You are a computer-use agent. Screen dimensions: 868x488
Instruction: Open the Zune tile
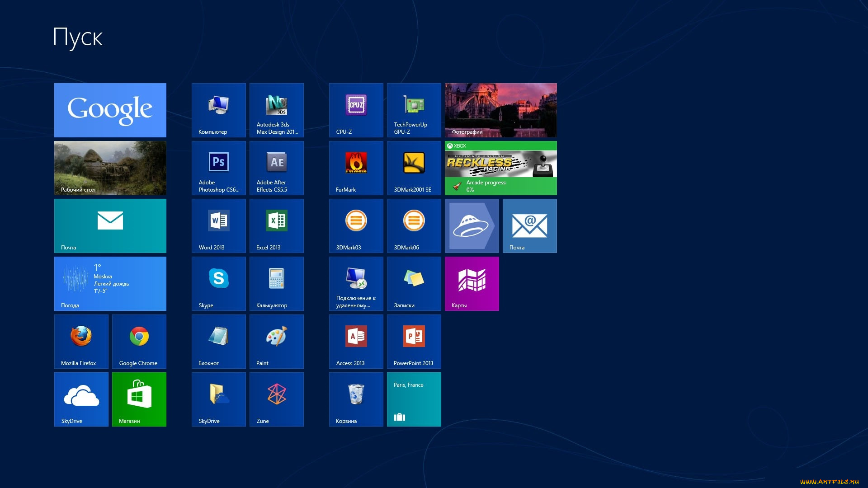click(x=276, y=399)
